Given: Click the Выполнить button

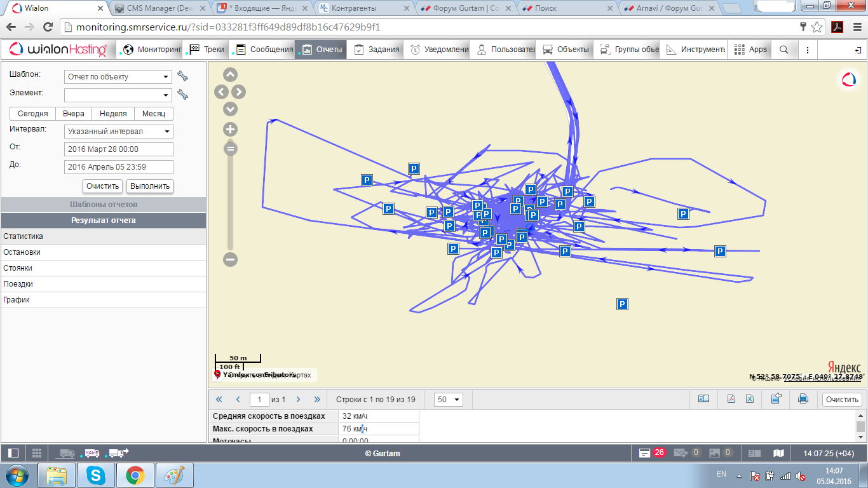Looking at the screenshot, I should (150, 186).
